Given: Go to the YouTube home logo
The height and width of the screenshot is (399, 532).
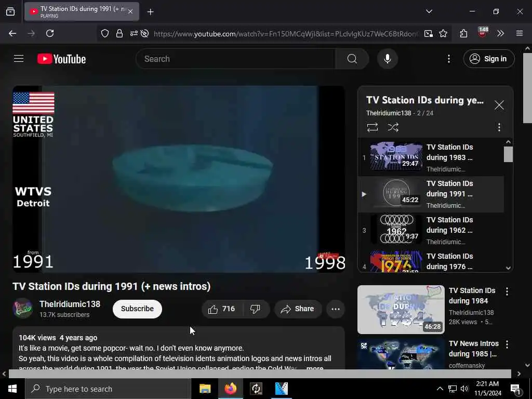Looking at the screenshot, I should [61, 59].
